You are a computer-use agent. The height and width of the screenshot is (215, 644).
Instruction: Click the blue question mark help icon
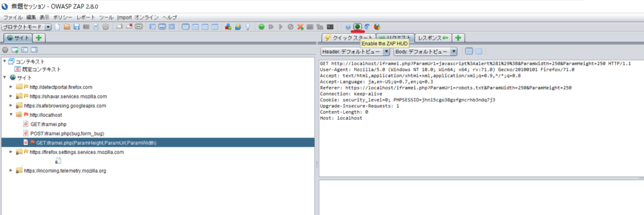tap(348, 27)
